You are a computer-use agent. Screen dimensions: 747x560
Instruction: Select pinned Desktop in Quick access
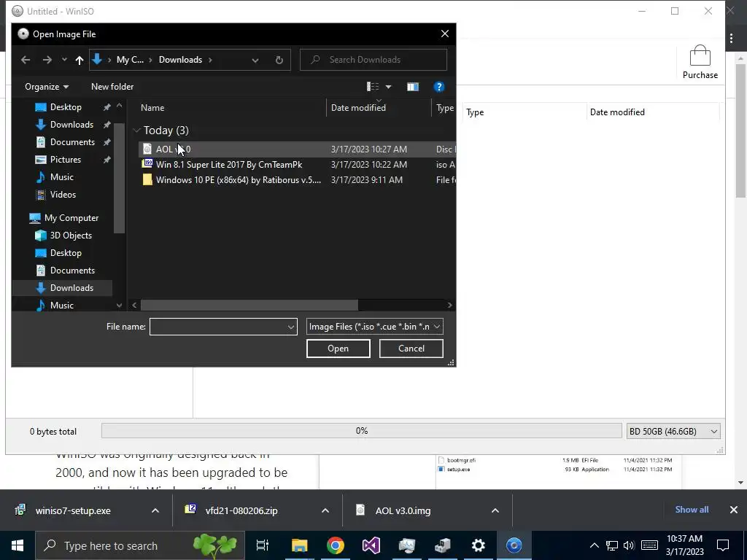(x=66, y=107)
